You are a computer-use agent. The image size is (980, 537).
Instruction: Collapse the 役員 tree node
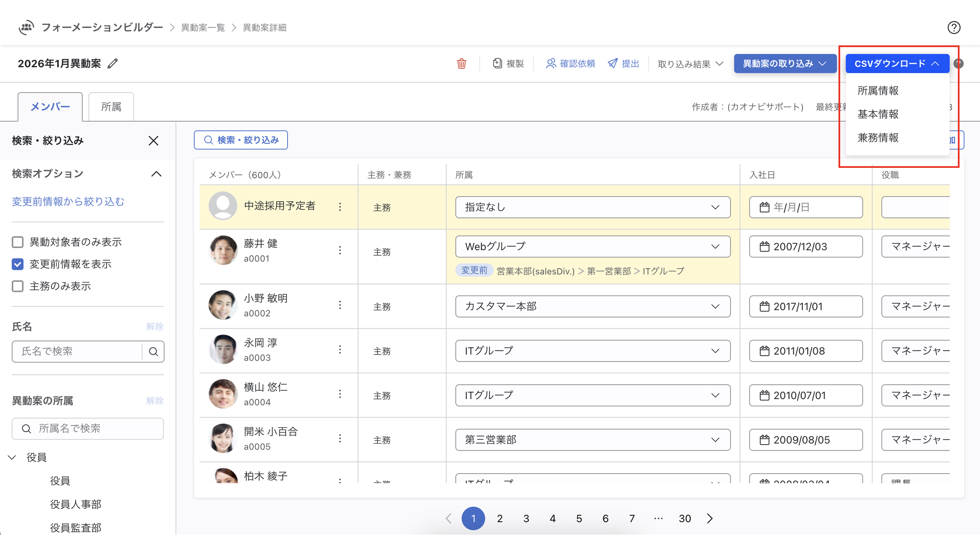click(12, 458)
